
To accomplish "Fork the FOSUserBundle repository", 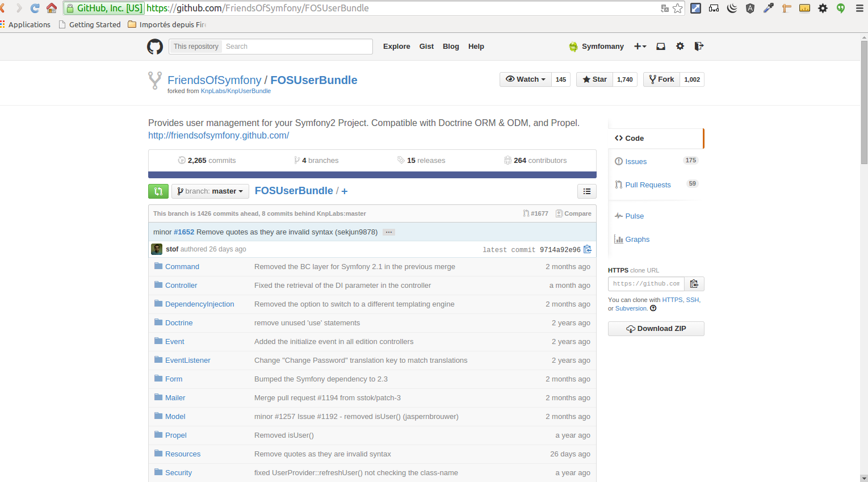I will [661, 79].
